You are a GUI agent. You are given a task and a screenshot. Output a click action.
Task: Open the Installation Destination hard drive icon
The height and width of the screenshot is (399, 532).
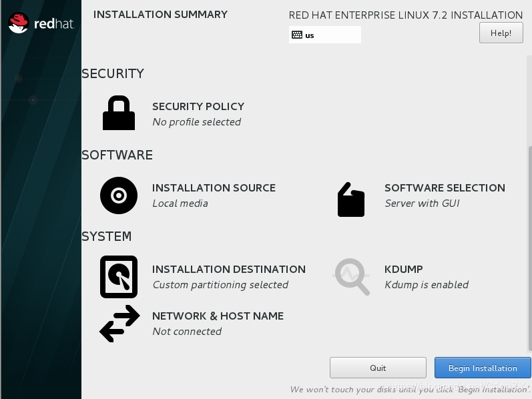[x=119, y=277]
